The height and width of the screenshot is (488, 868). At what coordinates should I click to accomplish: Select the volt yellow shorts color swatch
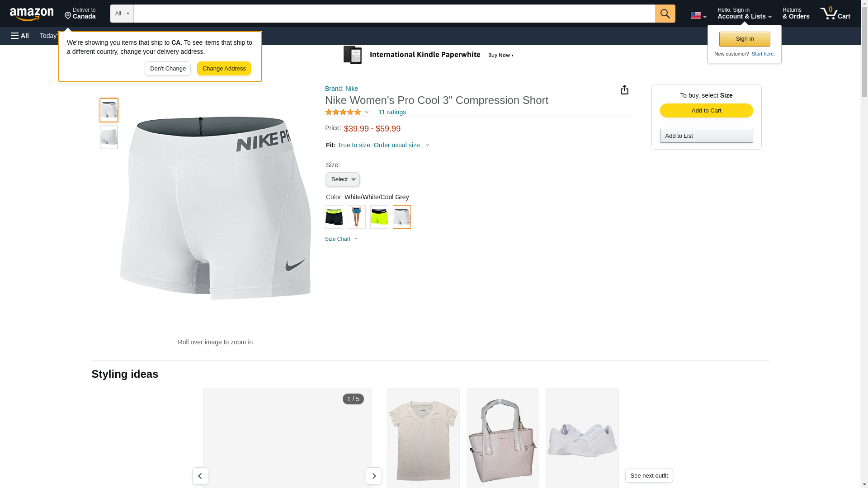[379, 217]
